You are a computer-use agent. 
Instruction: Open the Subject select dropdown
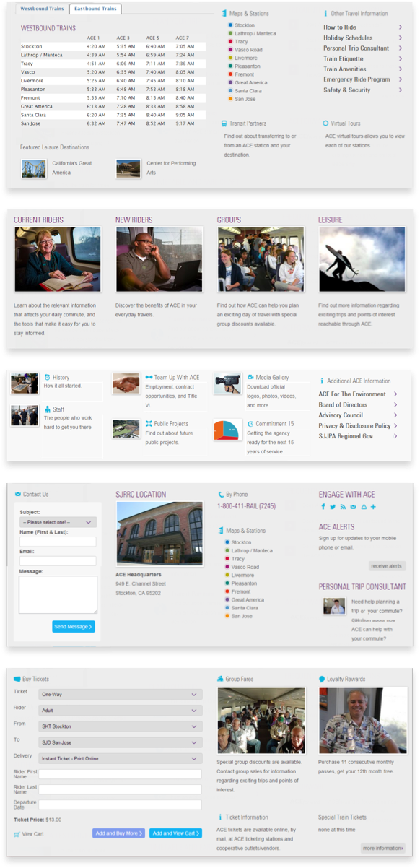tap(58, 522)
